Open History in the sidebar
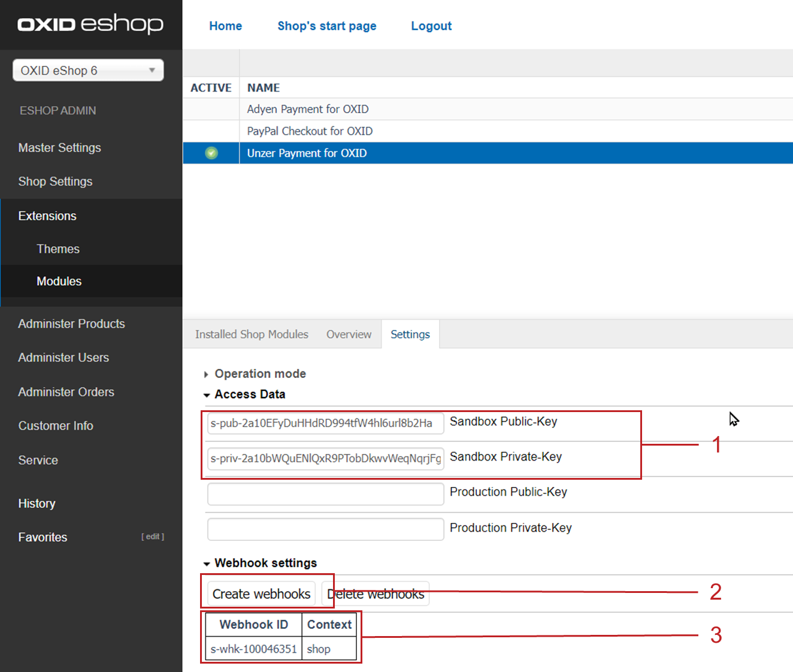 coord(37,503)
